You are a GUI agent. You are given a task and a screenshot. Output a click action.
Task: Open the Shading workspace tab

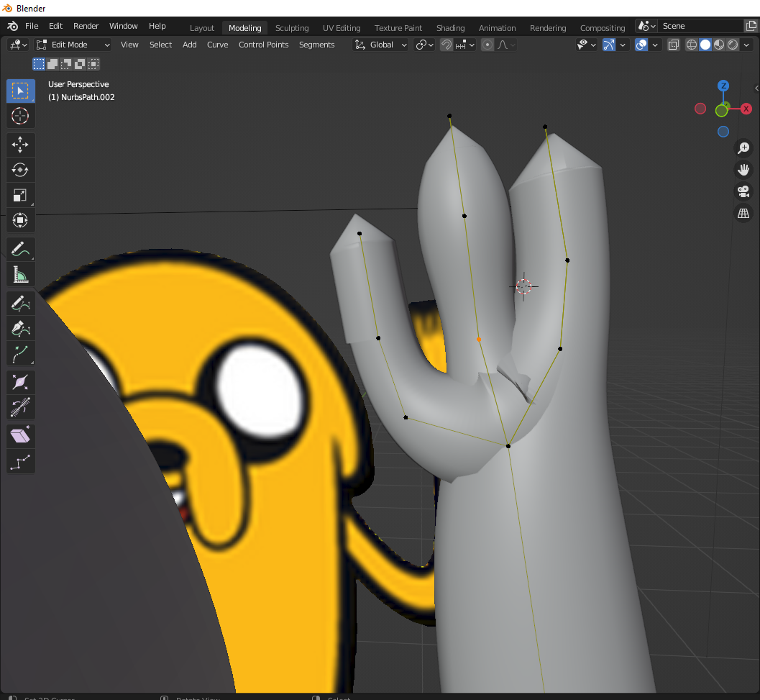point(450,28)
